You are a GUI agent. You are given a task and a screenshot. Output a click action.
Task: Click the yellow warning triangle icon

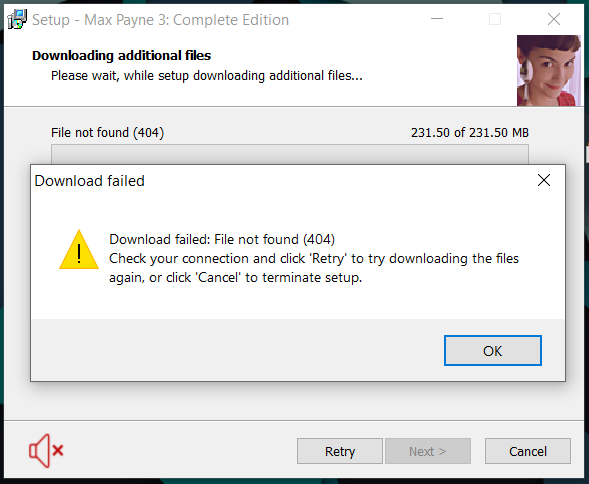[79, 250]
